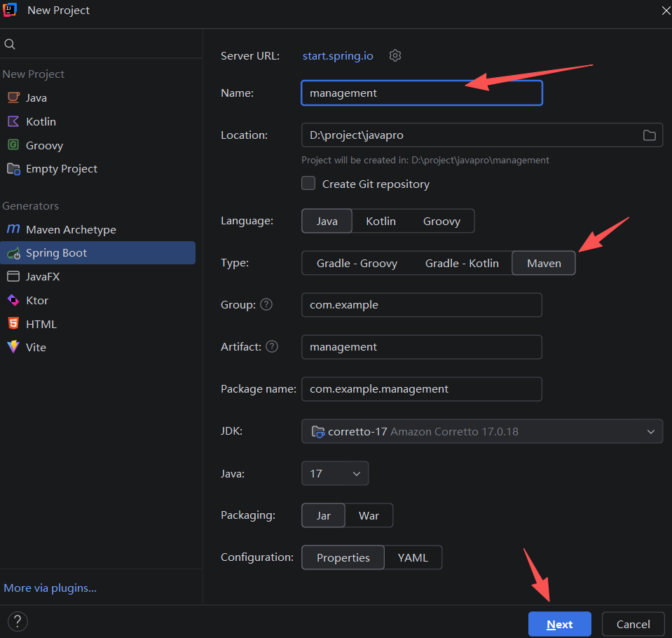This screenshot has height=638, width=672.
Task: Open the start.spring.io server link
Action: 338,56
